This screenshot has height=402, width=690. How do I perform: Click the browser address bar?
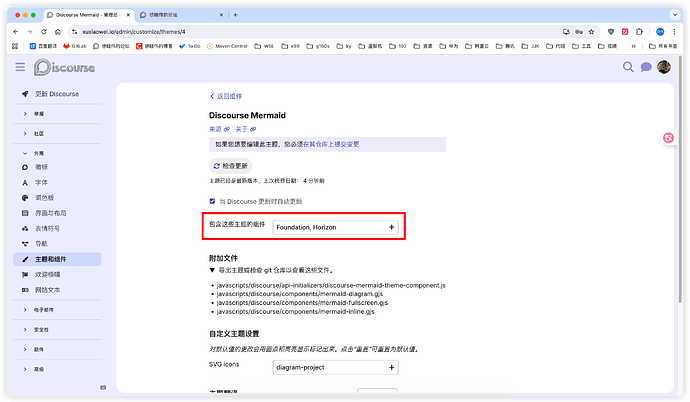pos(300,31)
